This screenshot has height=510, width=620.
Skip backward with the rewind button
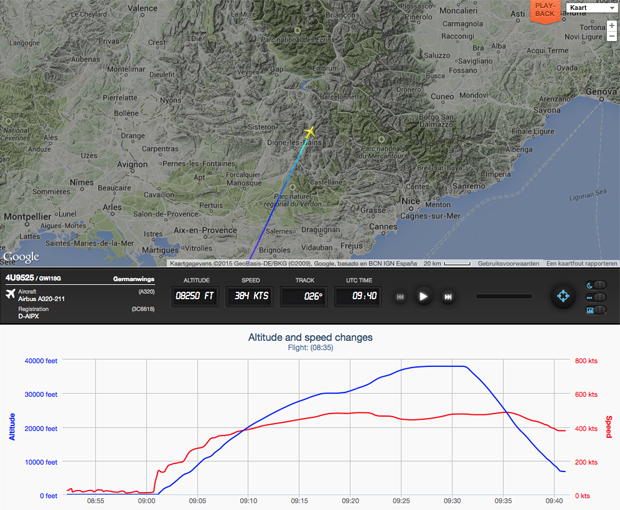click(400, 297)
